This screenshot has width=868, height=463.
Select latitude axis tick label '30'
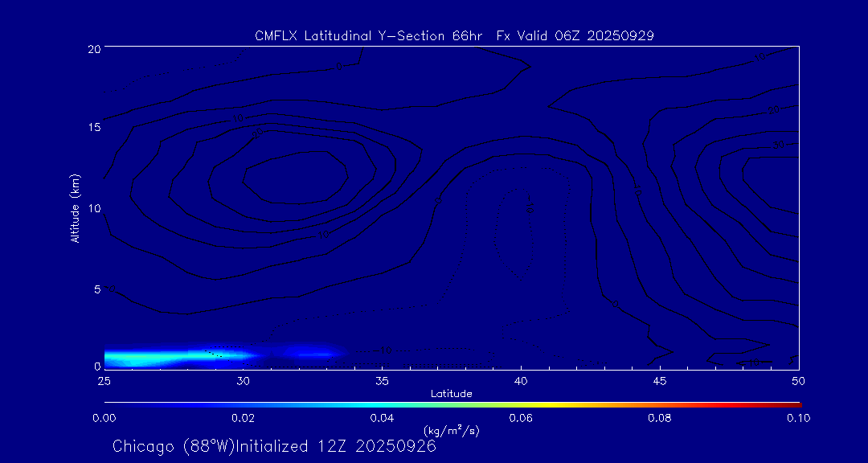[x=243, y=380]
